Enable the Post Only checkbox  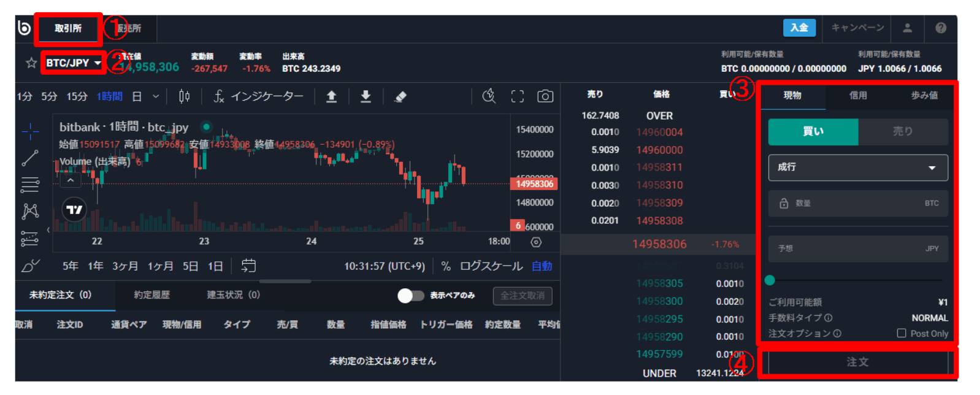901,333
